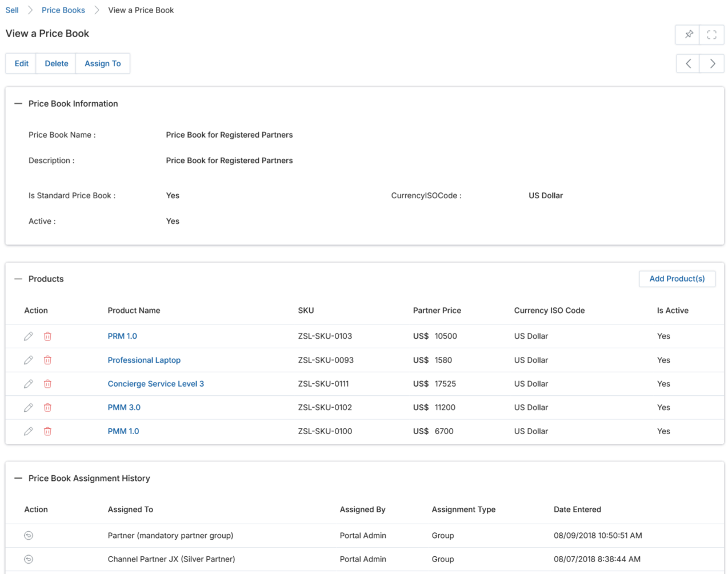Click the Assigned By column header

tap(362, 509)
